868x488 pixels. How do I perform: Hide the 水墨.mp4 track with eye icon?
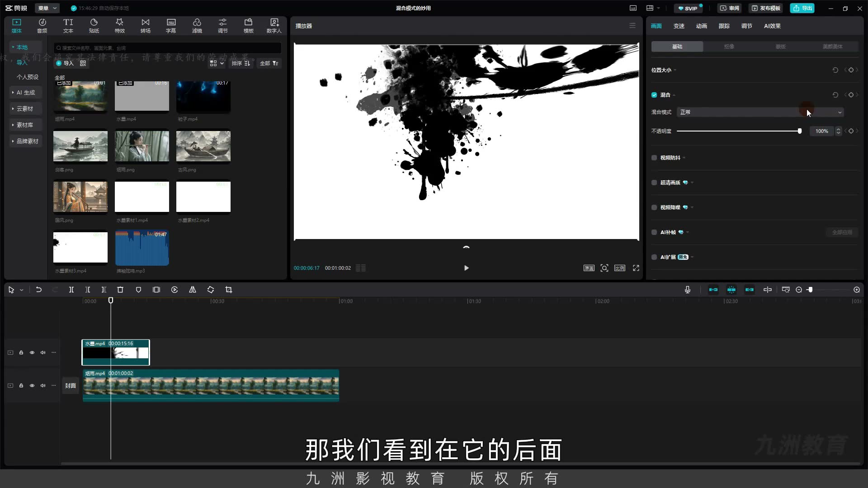tap(32, 352)
